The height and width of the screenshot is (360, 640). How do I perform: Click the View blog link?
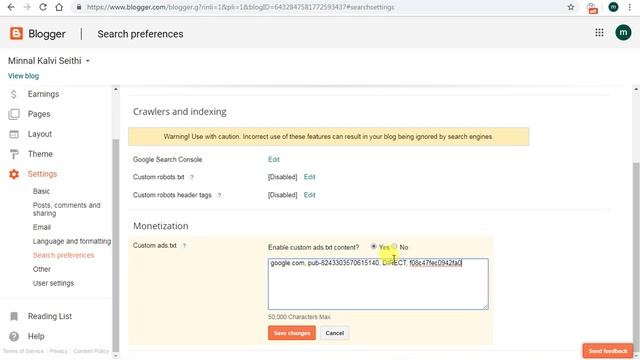pyautogui.click(x=23, y=76)
